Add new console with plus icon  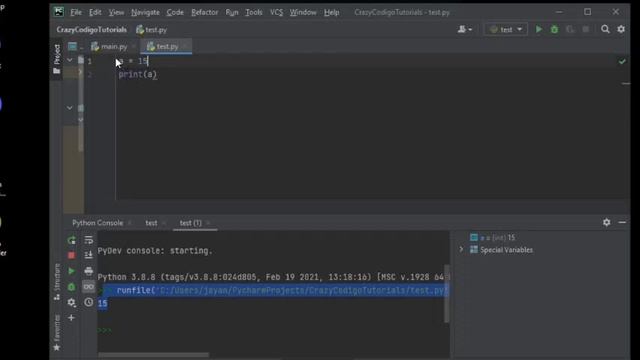pos(71,318)
